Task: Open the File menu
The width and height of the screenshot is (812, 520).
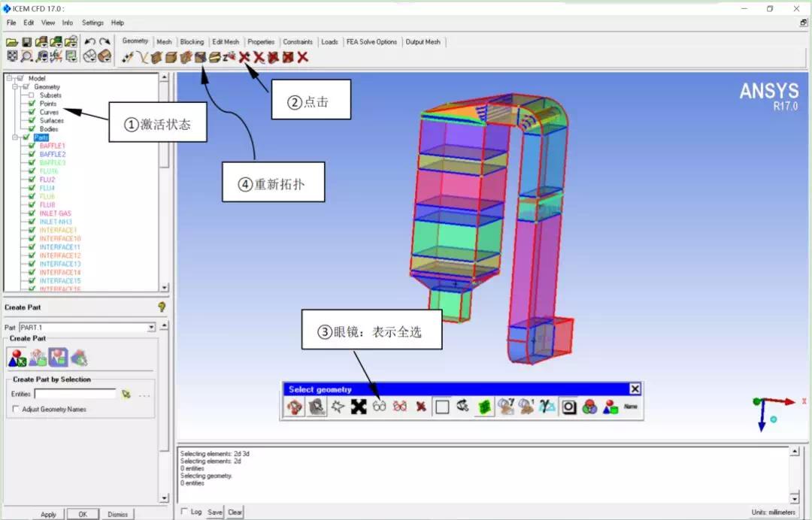Action: (x=11, y=23)
